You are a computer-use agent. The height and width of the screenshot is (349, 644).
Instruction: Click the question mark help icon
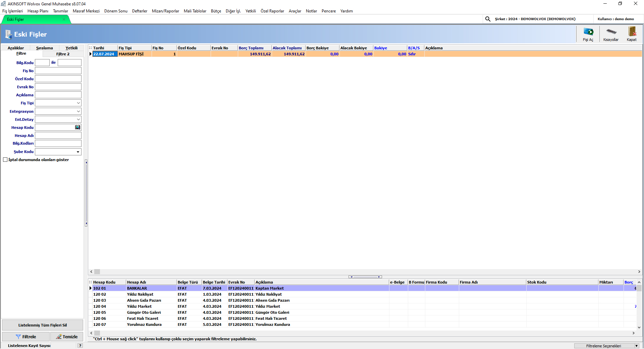click(80, 346)
